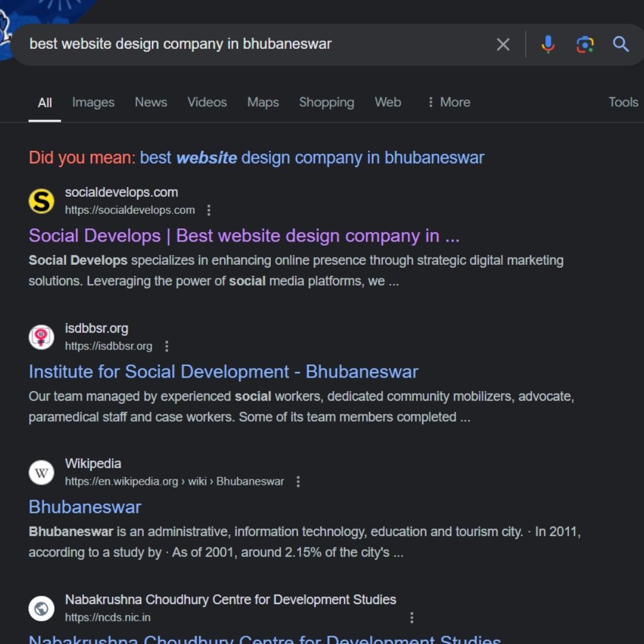Click the ncds.nic.in globe favicon
This screenshot has width=644, height=644.
(x=41, y=608)
